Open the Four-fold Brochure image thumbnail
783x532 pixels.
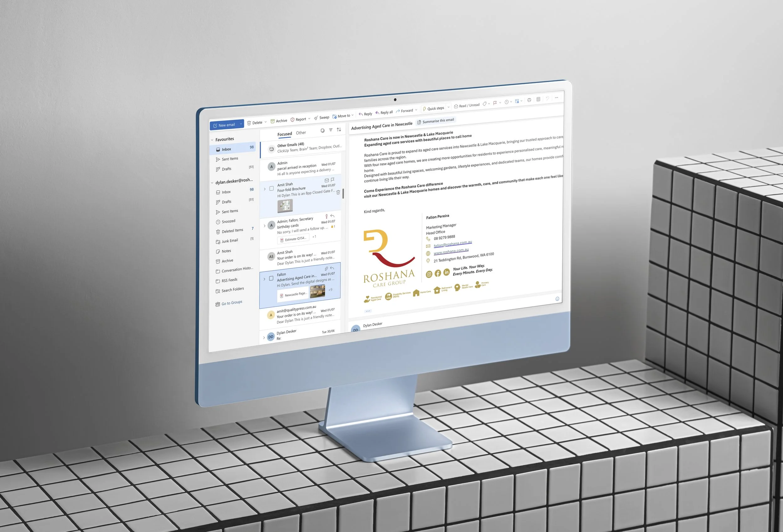click(x=285, y=205)
